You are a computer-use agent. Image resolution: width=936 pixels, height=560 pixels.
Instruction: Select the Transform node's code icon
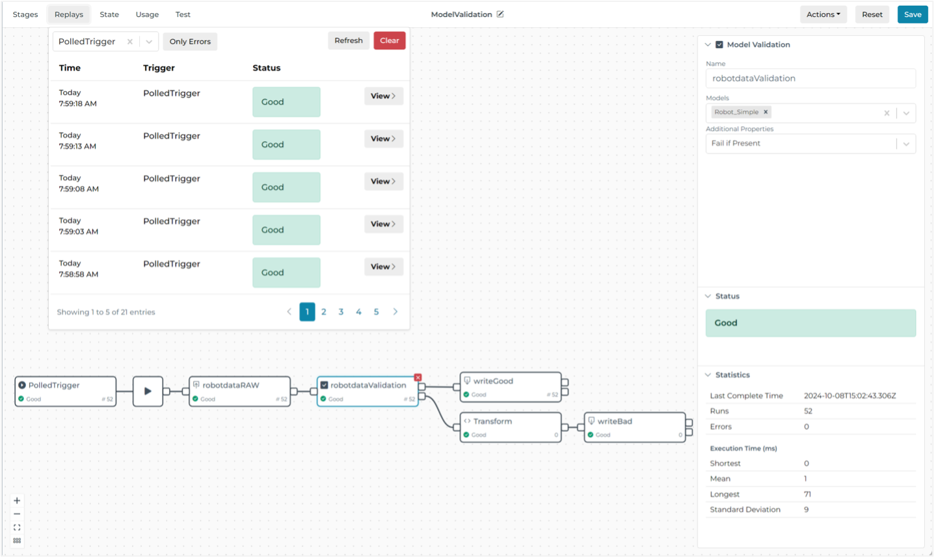[467, 421]
